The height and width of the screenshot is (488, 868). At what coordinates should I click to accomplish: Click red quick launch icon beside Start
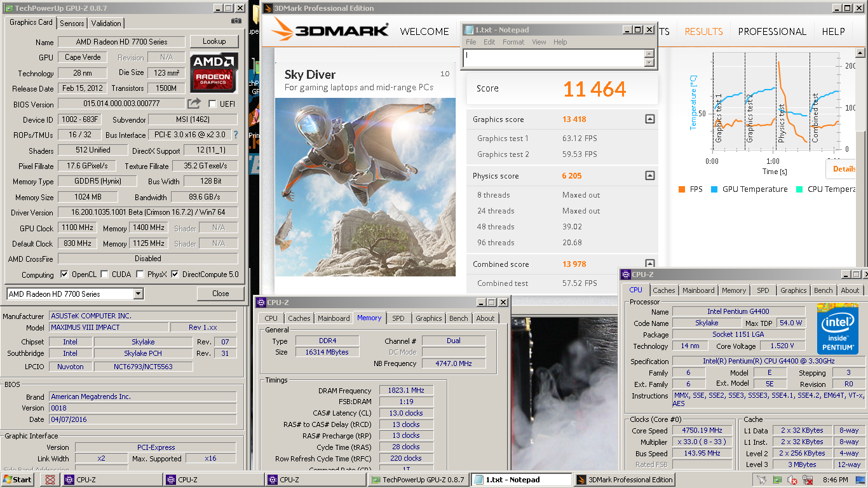pyautogui.click(x=50, y=480)
